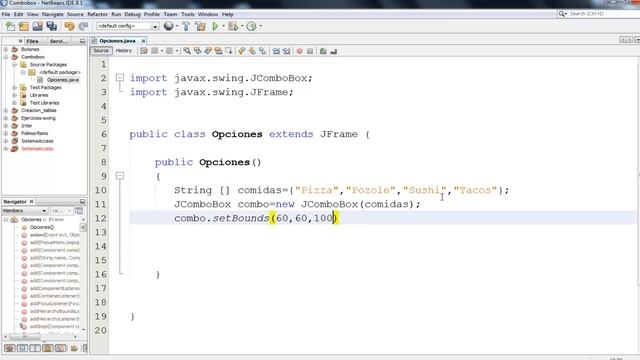Viewport: 640px width, 360px height.
Task: Open the Refactor menu
Action: coord(97,14)
